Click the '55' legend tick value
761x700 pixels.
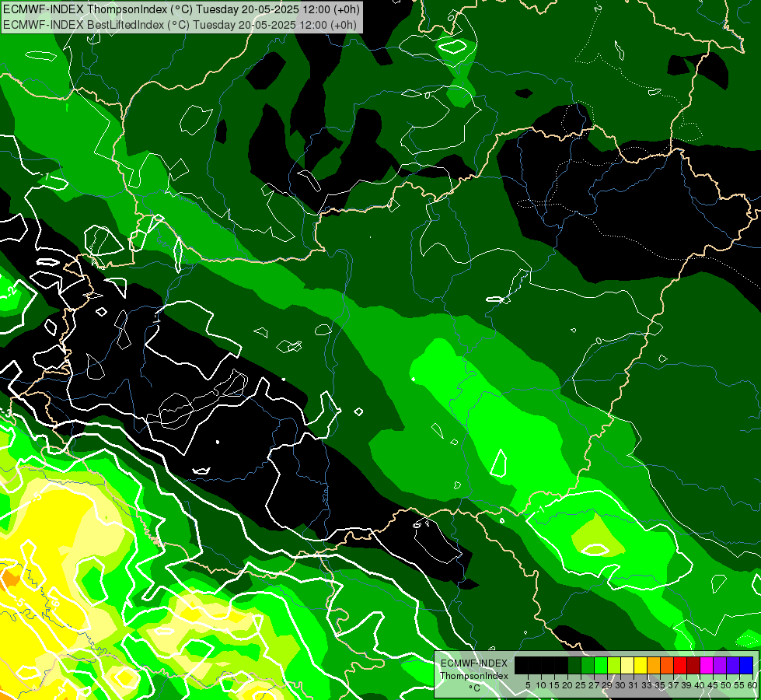[740, 685]
